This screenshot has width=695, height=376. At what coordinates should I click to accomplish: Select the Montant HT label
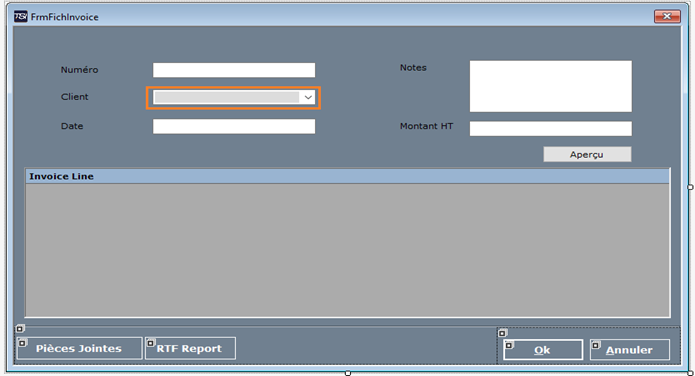426,126
